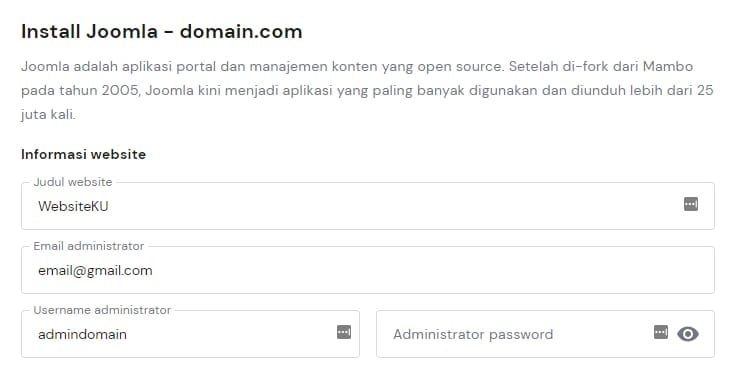Click the Informasi website section heading

(83, 154)
